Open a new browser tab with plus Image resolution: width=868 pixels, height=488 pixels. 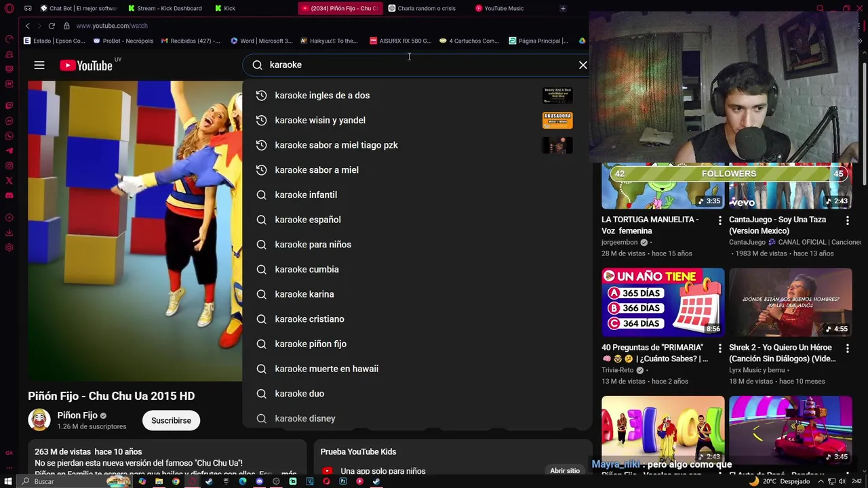(563, 8)
